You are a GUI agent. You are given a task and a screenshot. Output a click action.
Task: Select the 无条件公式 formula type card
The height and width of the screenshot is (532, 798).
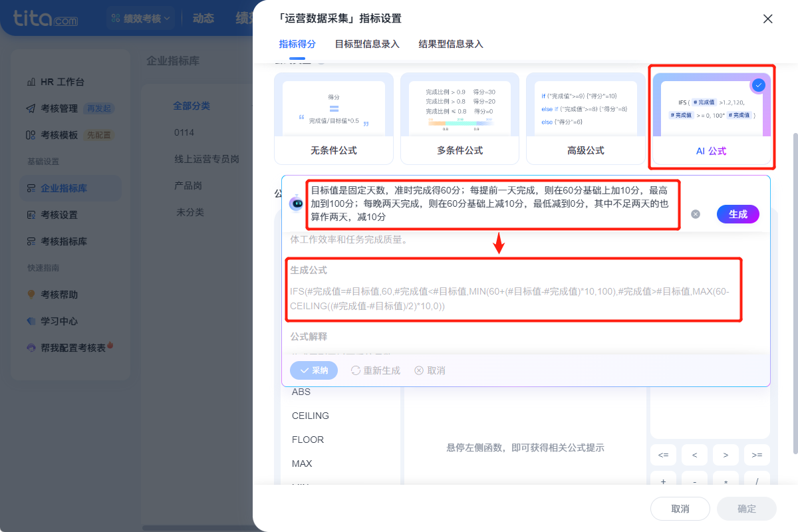(333, 118)
